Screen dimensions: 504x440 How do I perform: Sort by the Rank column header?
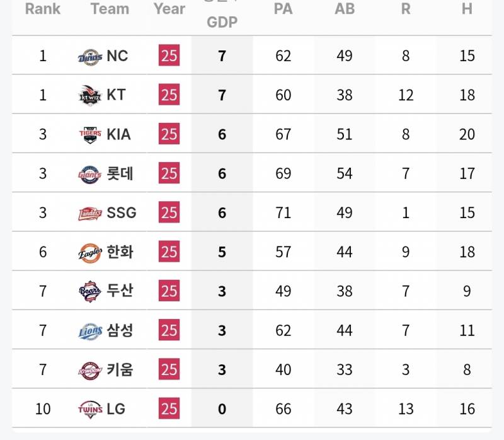pos(43,9)
